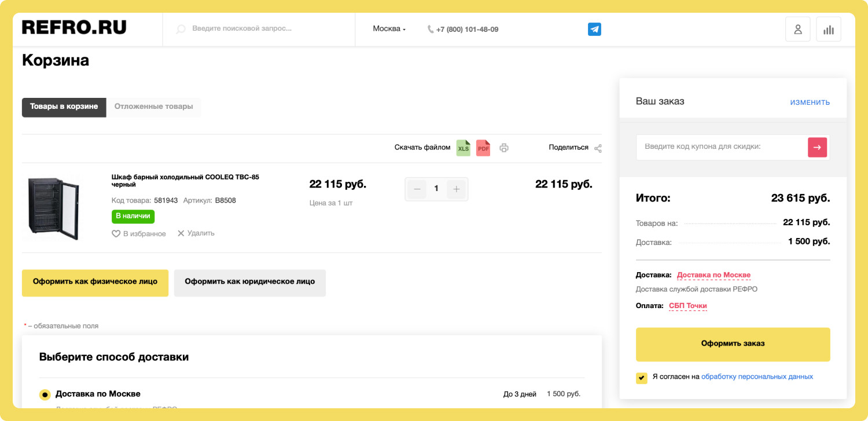This screenshot has width=868, height=421.
Task: Click the Поделиться share link
Action: [x=569, y=148]
